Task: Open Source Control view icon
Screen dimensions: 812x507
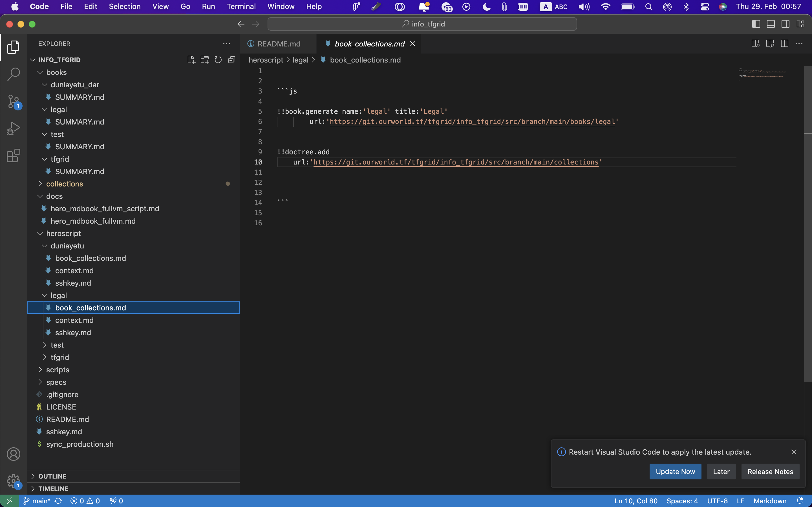Action: 14,101
